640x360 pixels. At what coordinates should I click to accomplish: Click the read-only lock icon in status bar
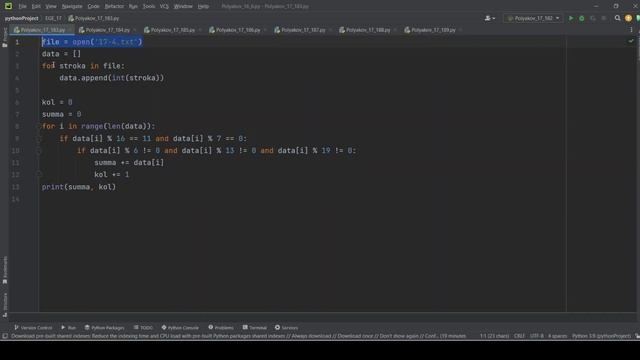pyautogui.click(x=637, y=336)
